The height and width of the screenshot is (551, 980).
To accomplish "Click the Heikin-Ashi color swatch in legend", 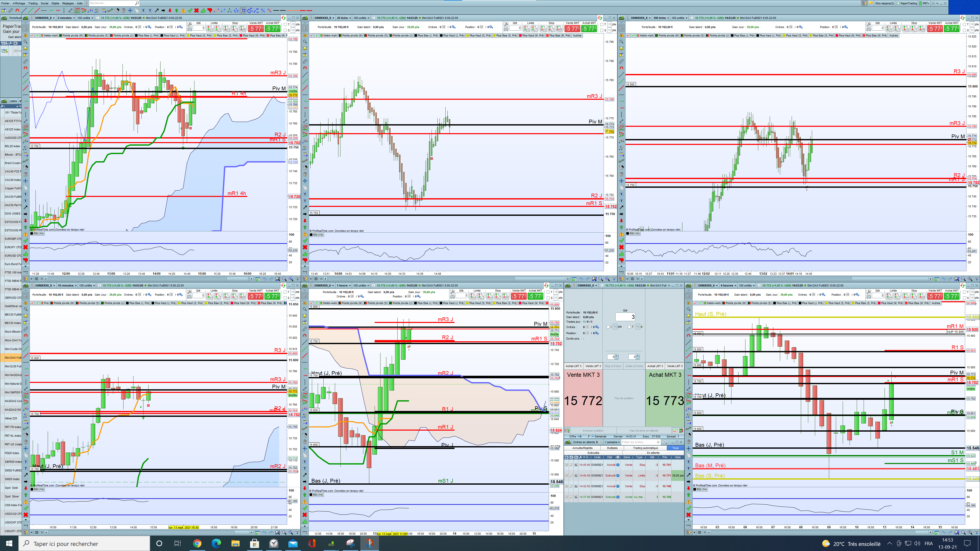I will 42,36.
